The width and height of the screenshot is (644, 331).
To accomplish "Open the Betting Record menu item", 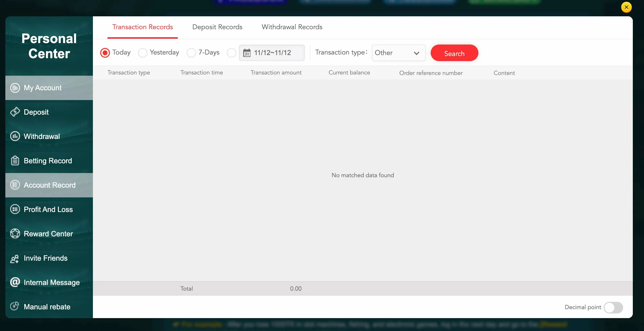I will click(49, 161).
